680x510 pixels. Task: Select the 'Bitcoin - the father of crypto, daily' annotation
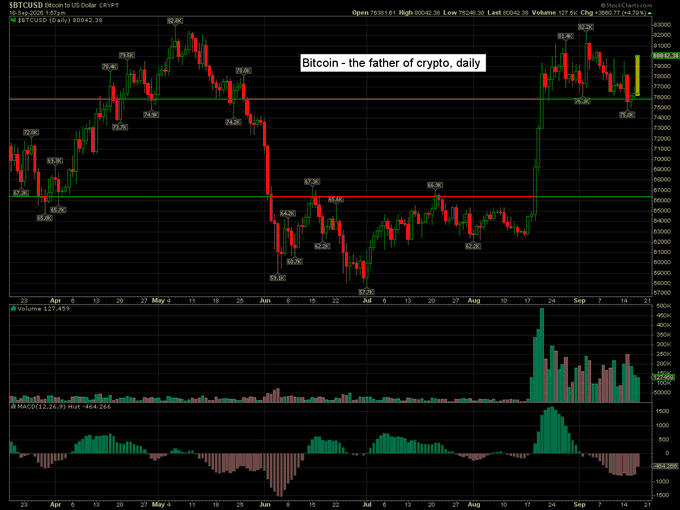(x=393, y=63)
